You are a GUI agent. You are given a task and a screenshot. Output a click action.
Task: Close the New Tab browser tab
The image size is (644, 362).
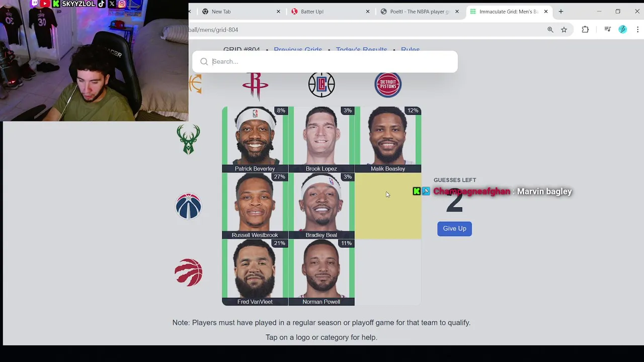tap(278, 12)
